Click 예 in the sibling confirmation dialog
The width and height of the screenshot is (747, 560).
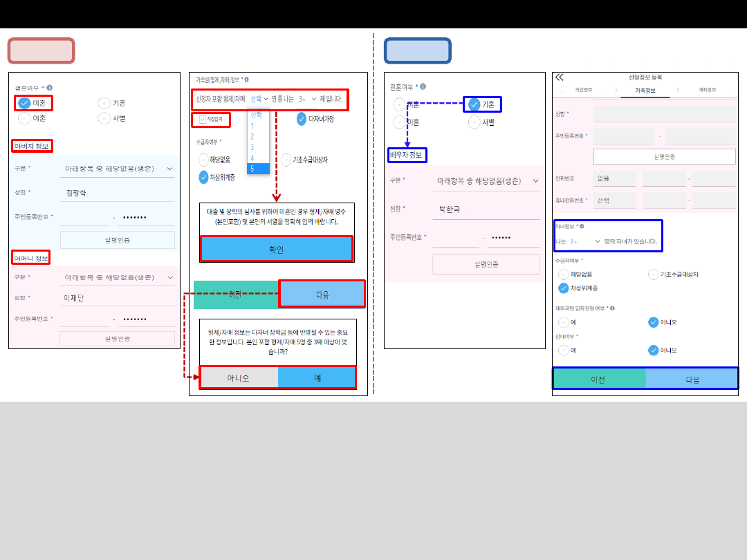[317, 377]
